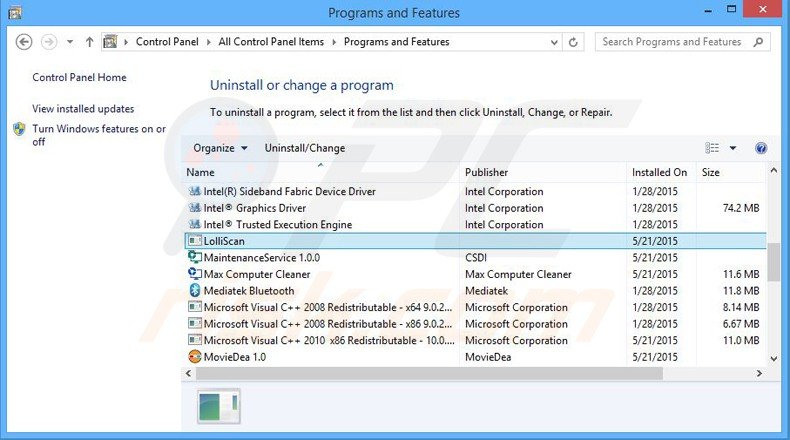Select Microsoft Visual C++ 2010 x86 Redistributable
790x440 pixels.
click(x=328, y=341)
